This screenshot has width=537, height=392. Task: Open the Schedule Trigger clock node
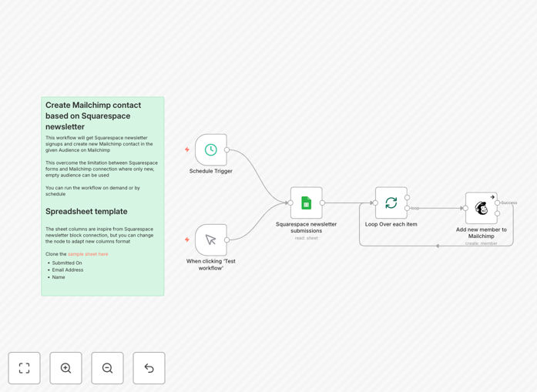tap(211, 150)
